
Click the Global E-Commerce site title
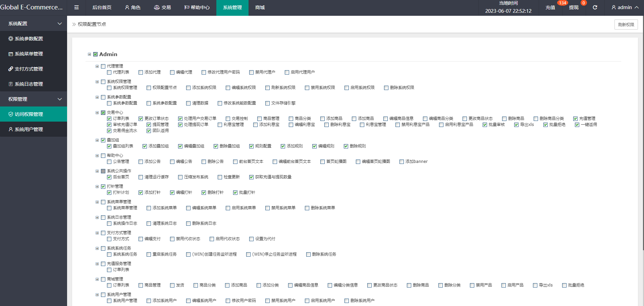(x=31, y=7)
